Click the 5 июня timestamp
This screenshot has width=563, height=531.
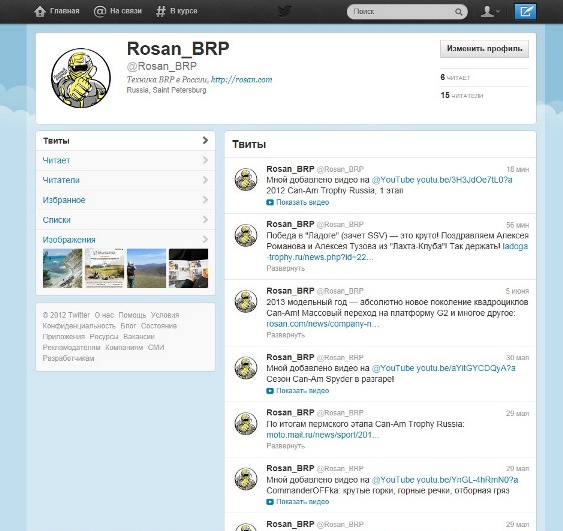(517, 291)
